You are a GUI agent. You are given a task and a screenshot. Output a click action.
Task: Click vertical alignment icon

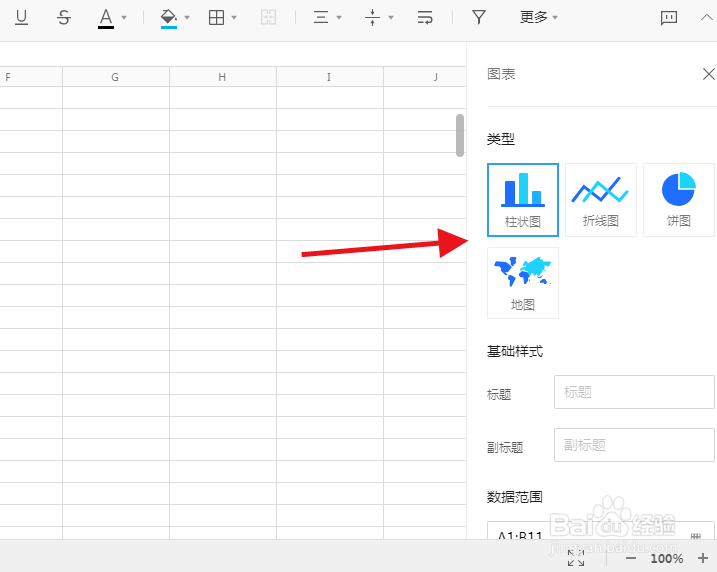click(x=372, y=17)
